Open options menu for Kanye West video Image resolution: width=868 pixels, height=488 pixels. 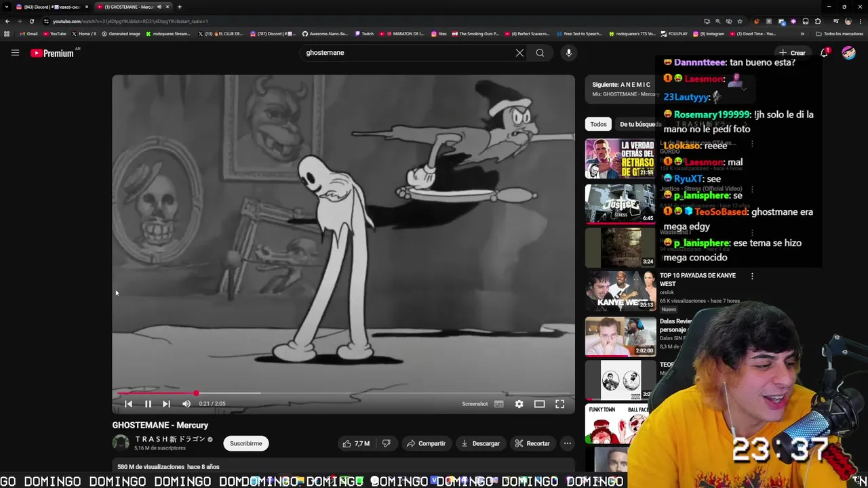tap(752, 276)
